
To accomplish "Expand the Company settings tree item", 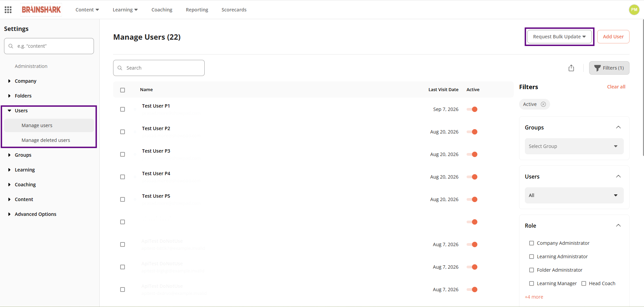I will coord(9,81).
